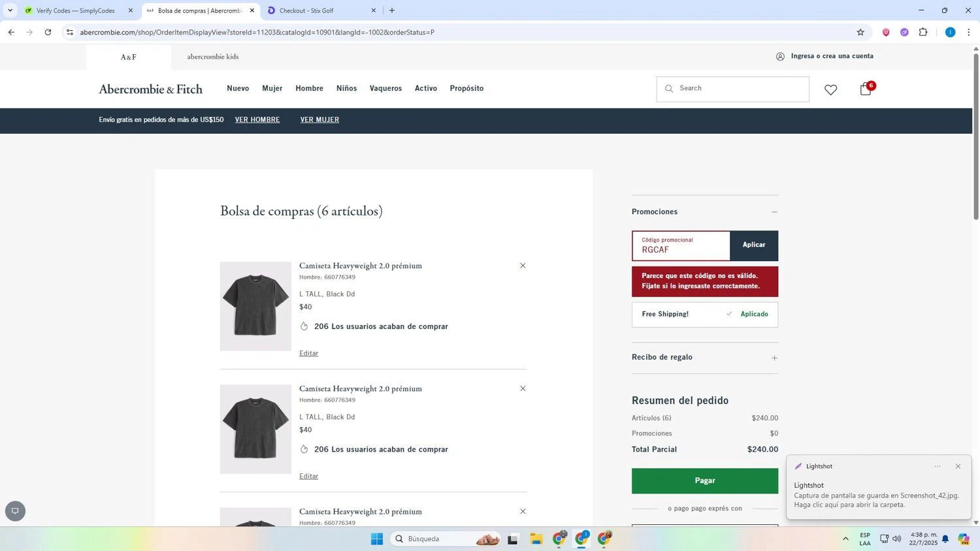The height and width of the screenshot is (551, 980).
Task: Open the volume control in system tray
Action: [x=897, y=539]
